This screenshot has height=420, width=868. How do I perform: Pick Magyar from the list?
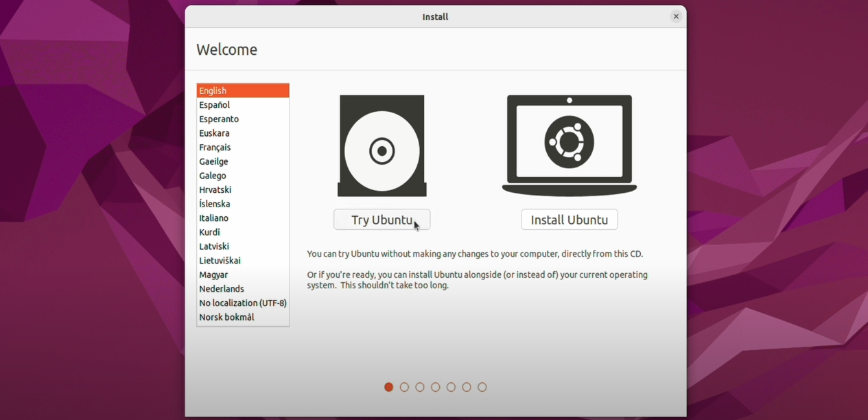243,275
